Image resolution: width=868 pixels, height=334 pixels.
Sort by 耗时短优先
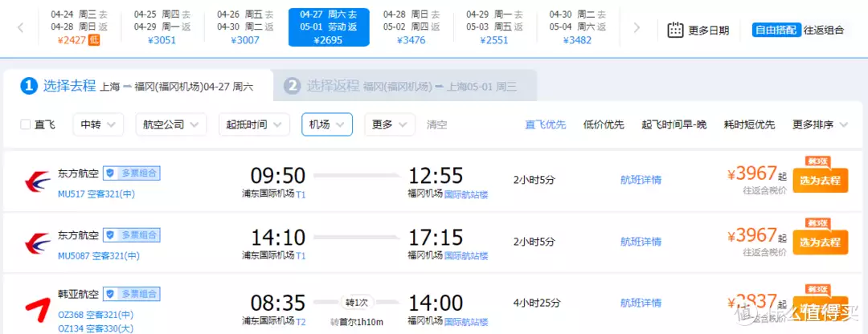tap(750, 124)
